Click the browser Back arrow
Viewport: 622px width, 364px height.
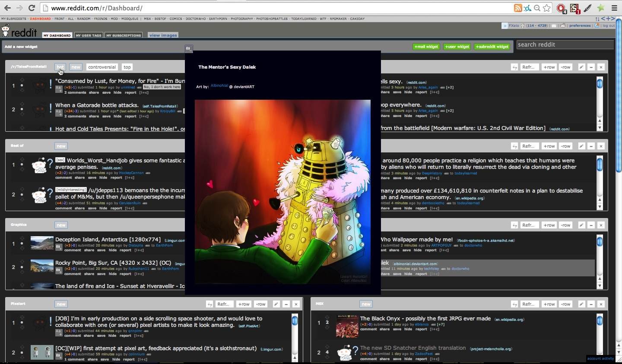(7, 8)
